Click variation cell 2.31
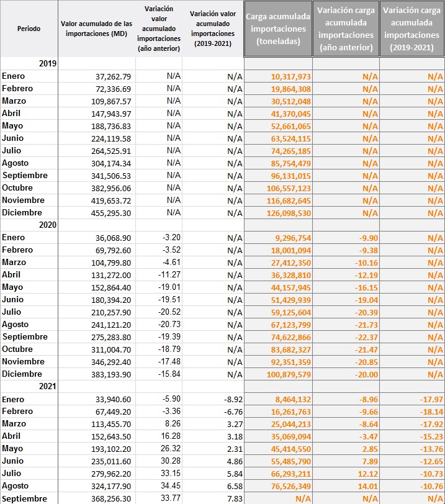The width and height of the screenshot is (445, 504). (213, 449)
